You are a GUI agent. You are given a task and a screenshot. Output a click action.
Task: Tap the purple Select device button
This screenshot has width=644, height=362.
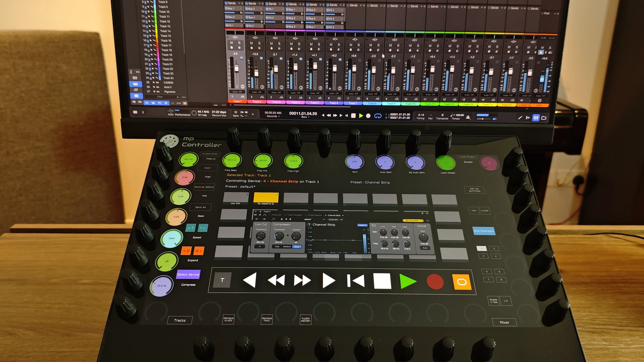click(x=188, y=274)
